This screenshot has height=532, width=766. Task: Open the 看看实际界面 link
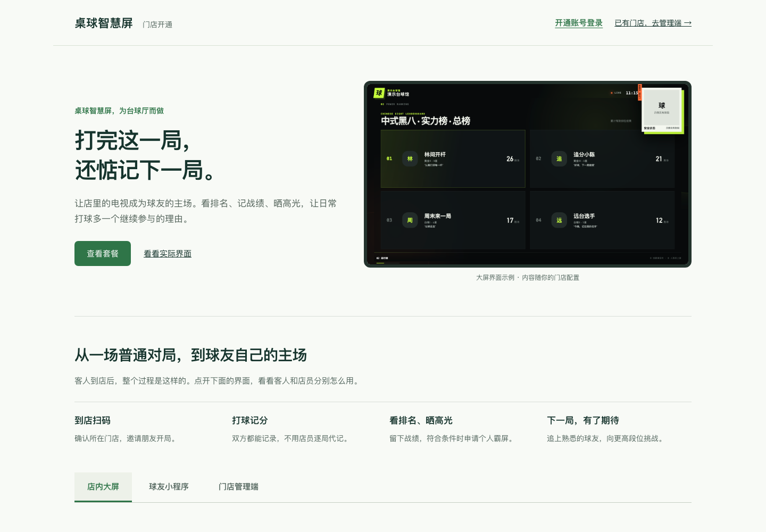pyautogui.click(x=168, y=254)
